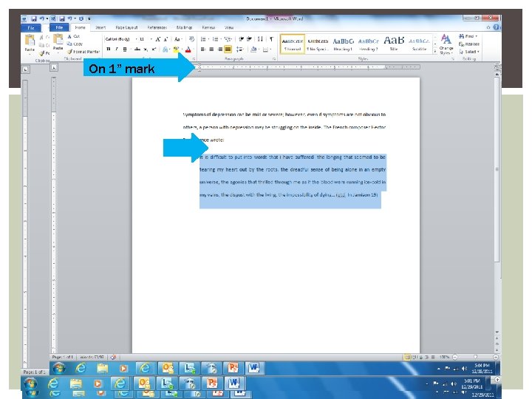Open the Find dropdown arrow
This screenshot has height=399, width=532.
coord(477,36)
